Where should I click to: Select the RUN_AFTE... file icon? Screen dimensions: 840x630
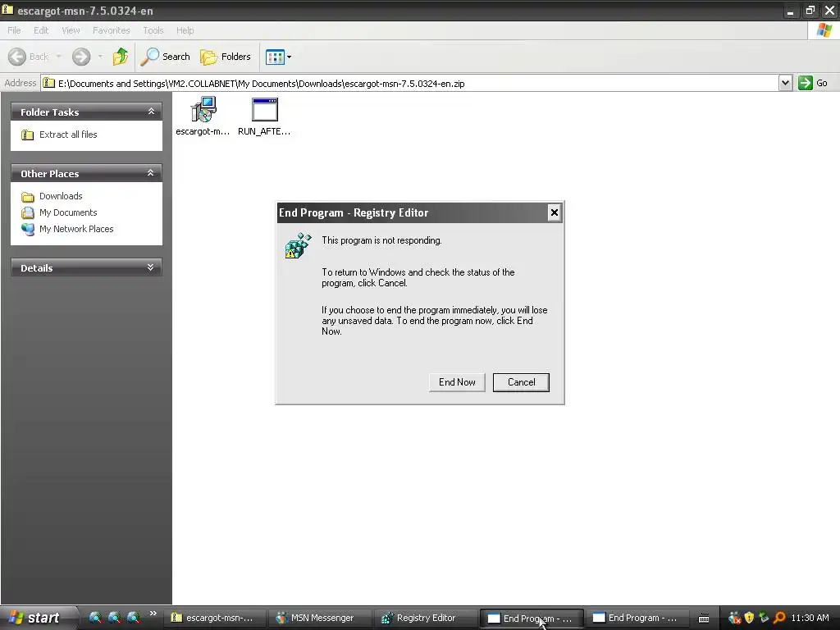tap(264, 116)
